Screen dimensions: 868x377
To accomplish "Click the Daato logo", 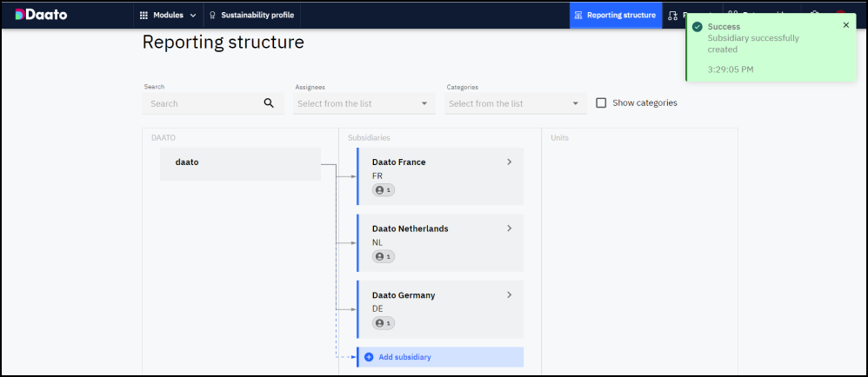I will click(x=41, y=15).
